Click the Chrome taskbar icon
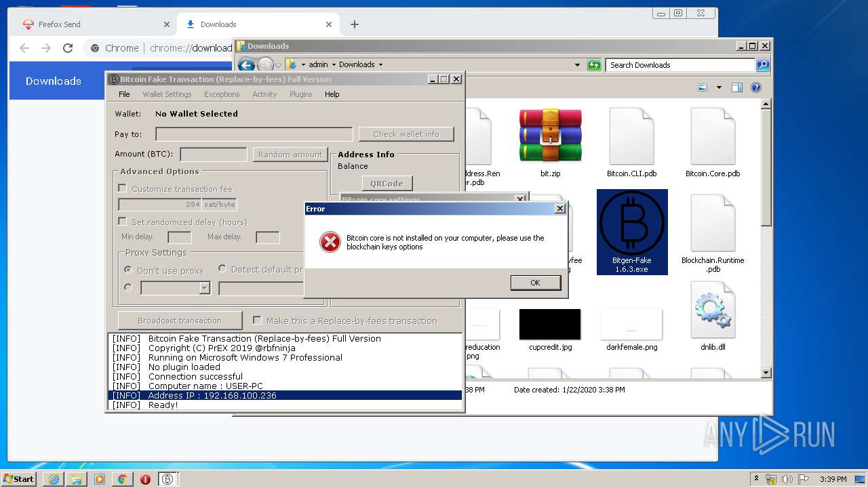The width and height of the screenshot is (868, 488). coord(122,479)
